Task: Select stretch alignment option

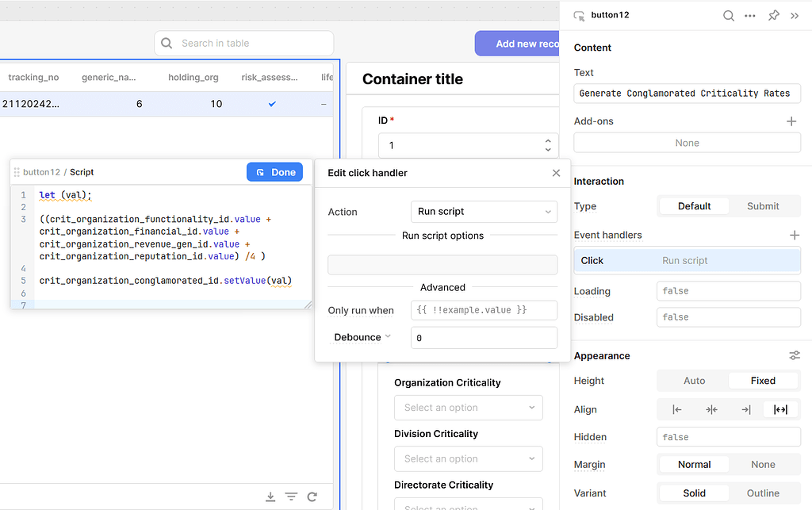Action: point(780,409)
